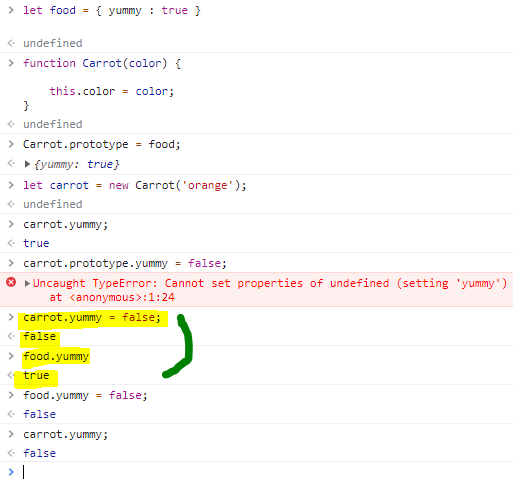Click 'at <anonymous>:1:24' error location
The width and height of the screenshot is (513, 487).
tap(112, 297)
